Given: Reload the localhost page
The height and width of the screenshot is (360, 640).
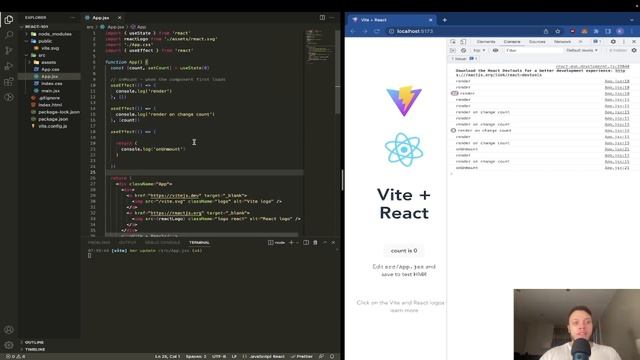Looking at the screenshot, I should 376,31.
